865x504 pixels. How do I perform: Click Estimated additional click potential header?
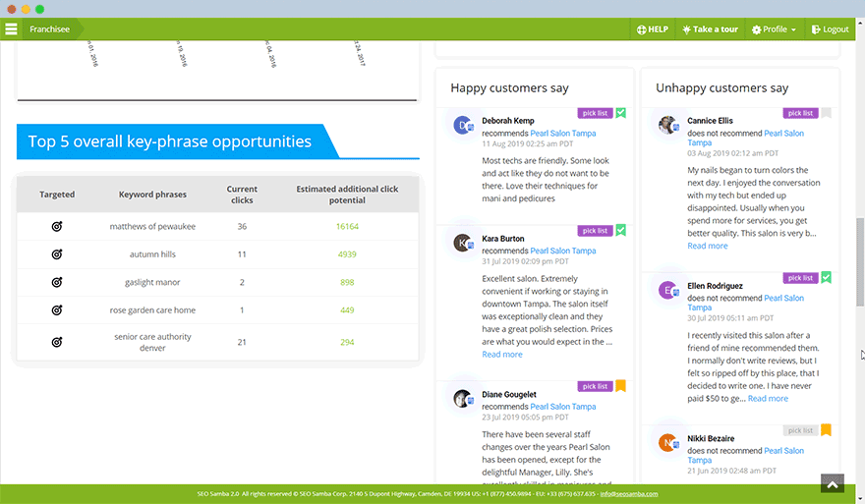click(347, 195)
